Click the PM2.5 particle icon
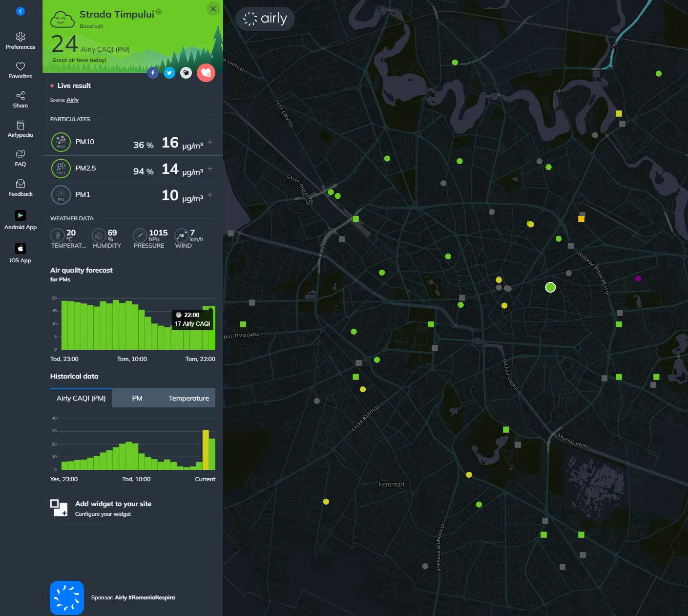Image resolution: width=688 pixels, height=616 pixels. [61, 169]
